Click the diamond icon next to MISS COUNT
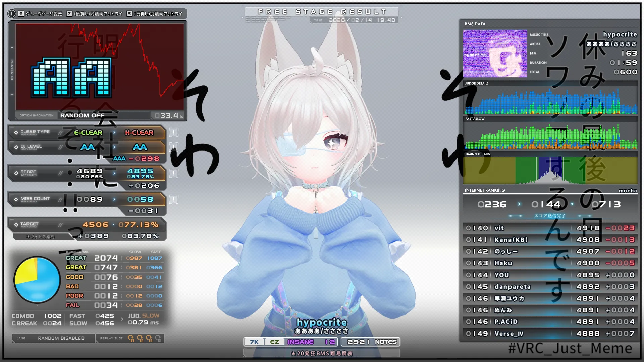644x362 pixels. 16,199
